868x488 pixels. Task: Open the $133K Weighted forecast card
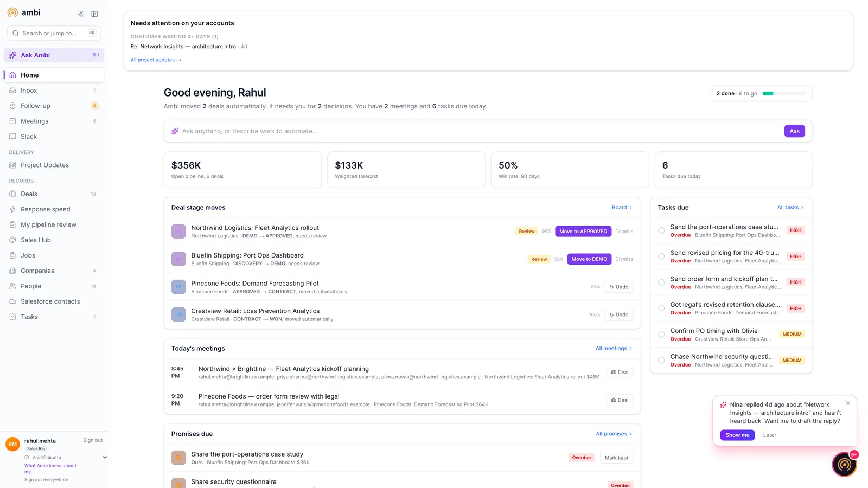406,170
